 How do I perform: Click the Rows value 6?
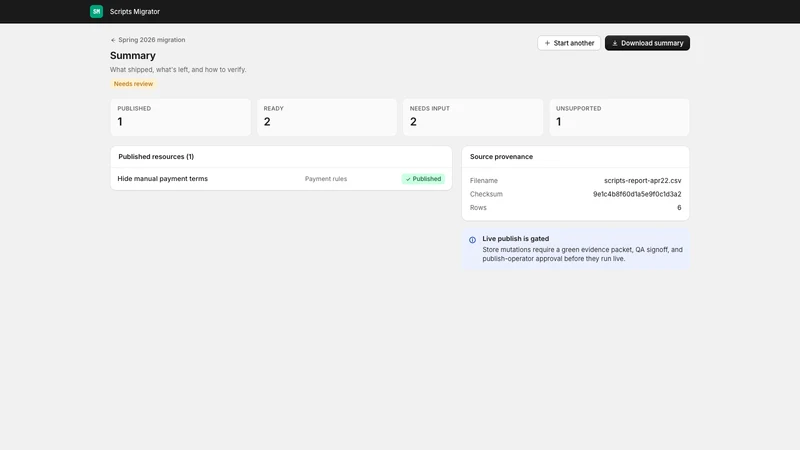(x=679, y=208)
